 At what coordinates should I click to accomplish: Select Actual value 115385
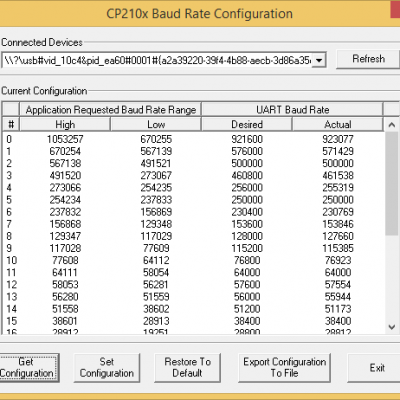click(x=338, y=248)
